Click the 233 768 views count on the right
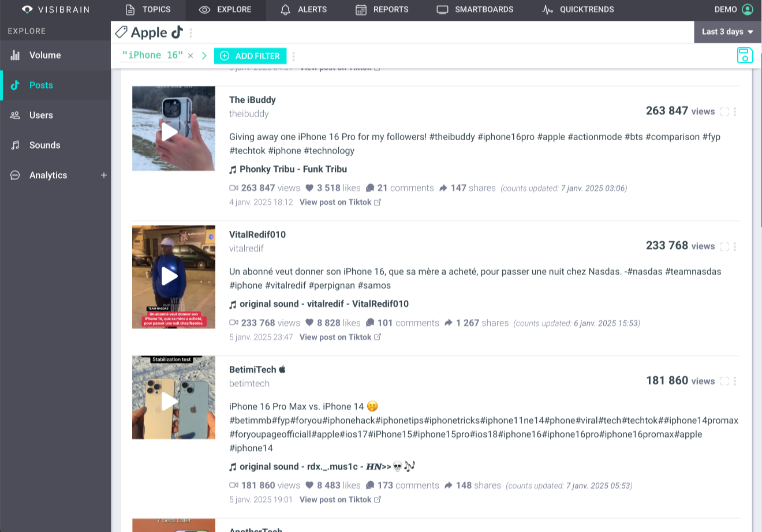The height and width of the screenshot is (532, 762). coord(680,246)
